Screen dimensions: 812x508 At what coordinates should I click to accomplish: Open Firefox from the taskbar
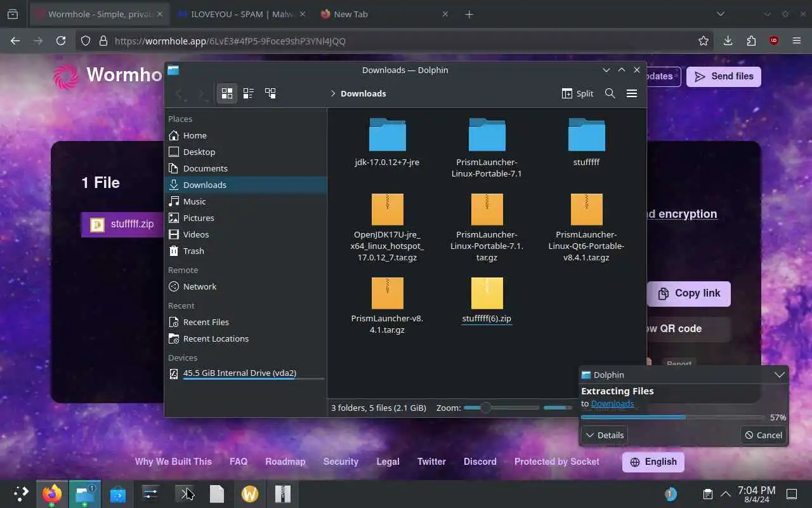[52, 493]
